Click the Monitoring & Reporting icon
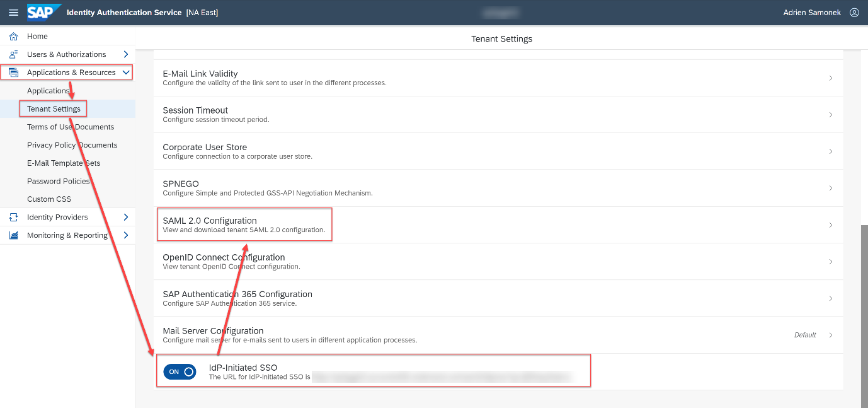The width and height of the screenshot is (868, 408). (13, 235)
